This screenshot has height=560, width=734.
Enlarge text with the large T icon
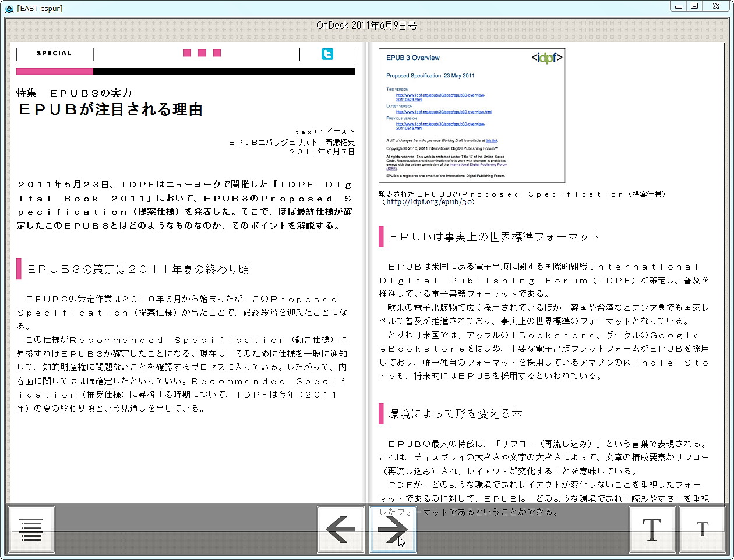pyautogui.click(x=652, y=529)
